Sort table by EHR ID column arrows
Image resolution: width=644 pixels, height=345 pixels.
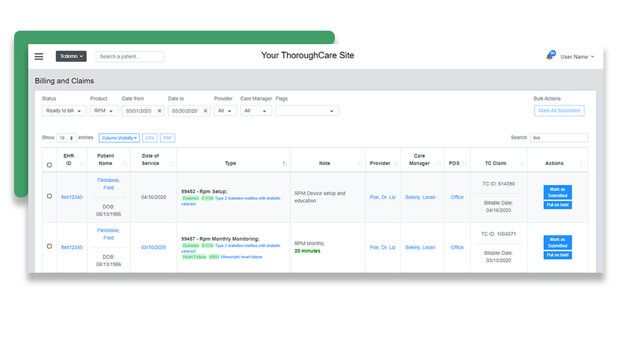[x=82, y=164]
